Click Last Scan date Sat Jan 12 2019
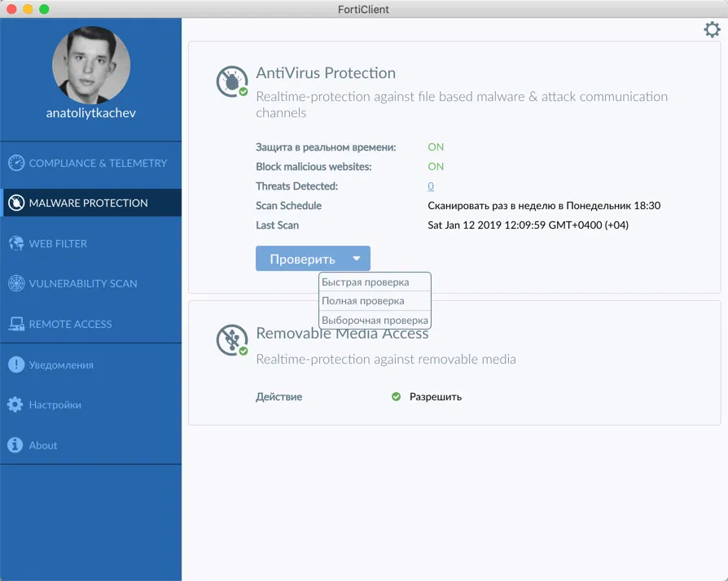The height and width of the screenshot is (581, 728). coord(528,225)
